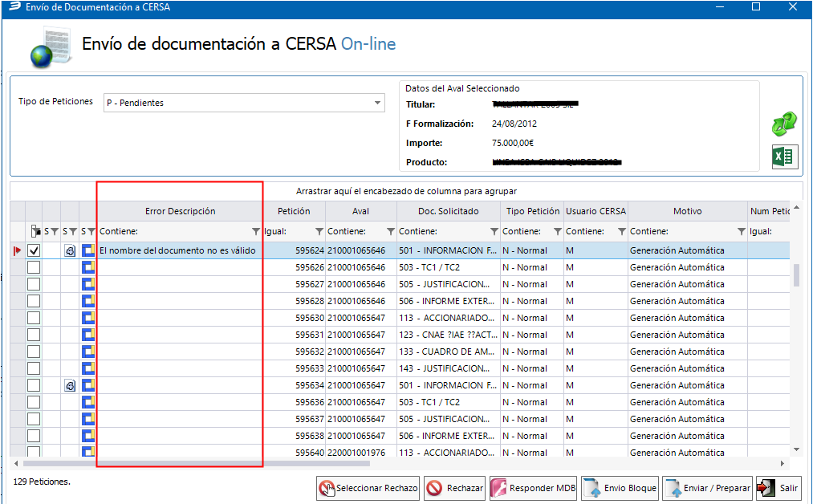The image size is (813, 504).
Task: Click the vertical scrollbar thumb of the grid
Action: pyautogui.click(x=796, y=275)
